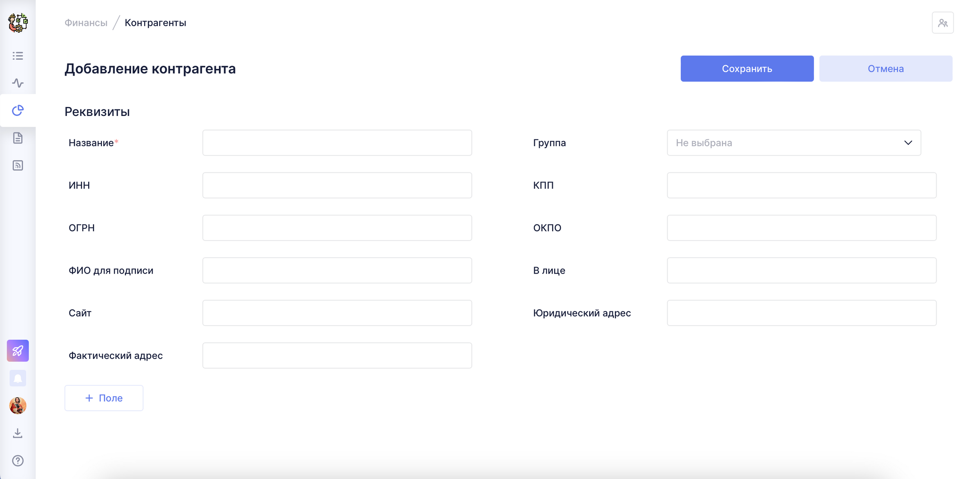Click the users icon at top right

click(x=942, y=23)
